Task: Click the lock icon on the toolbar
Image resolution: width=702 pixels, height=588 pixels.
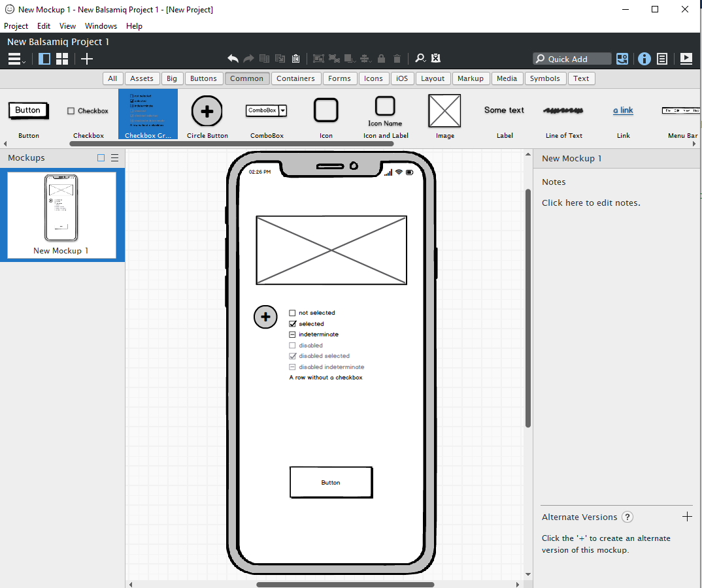Action: 382,58
